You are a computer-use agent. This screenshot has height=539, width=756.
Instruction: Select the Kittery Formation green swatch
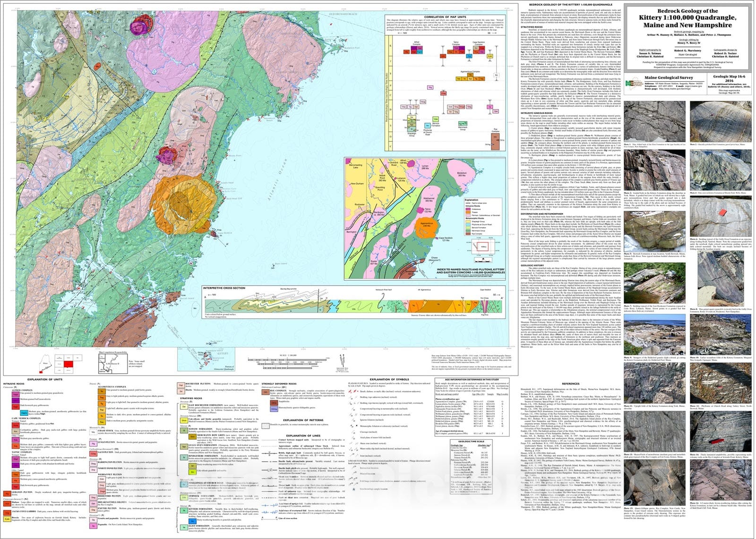coord(184,511)
